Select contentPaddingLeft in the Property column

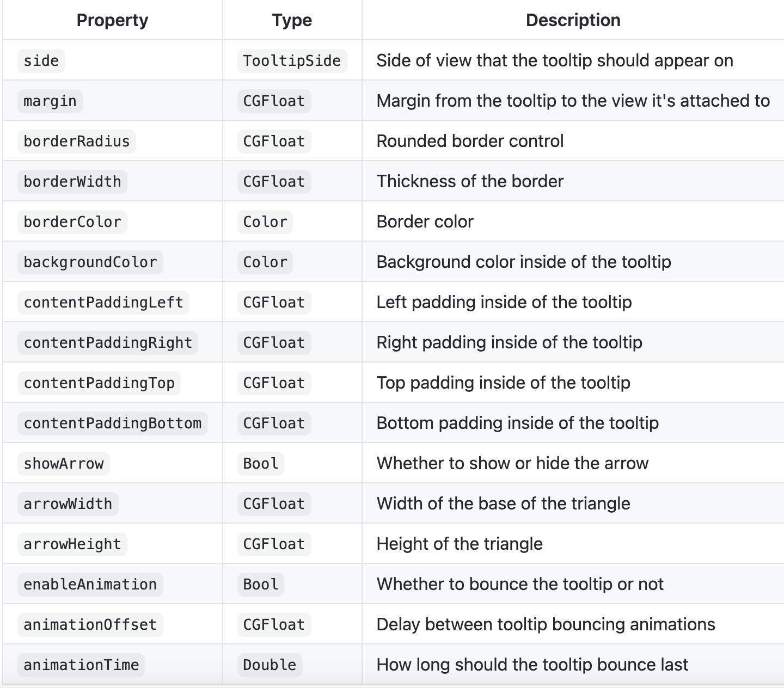[x=103, y=302]
